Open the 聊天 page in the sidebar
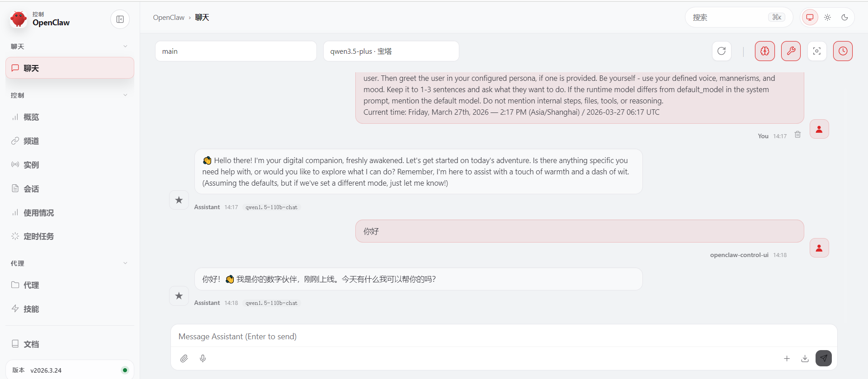The width and height of the screenshot is (868, 379). (x=70, y=68)
